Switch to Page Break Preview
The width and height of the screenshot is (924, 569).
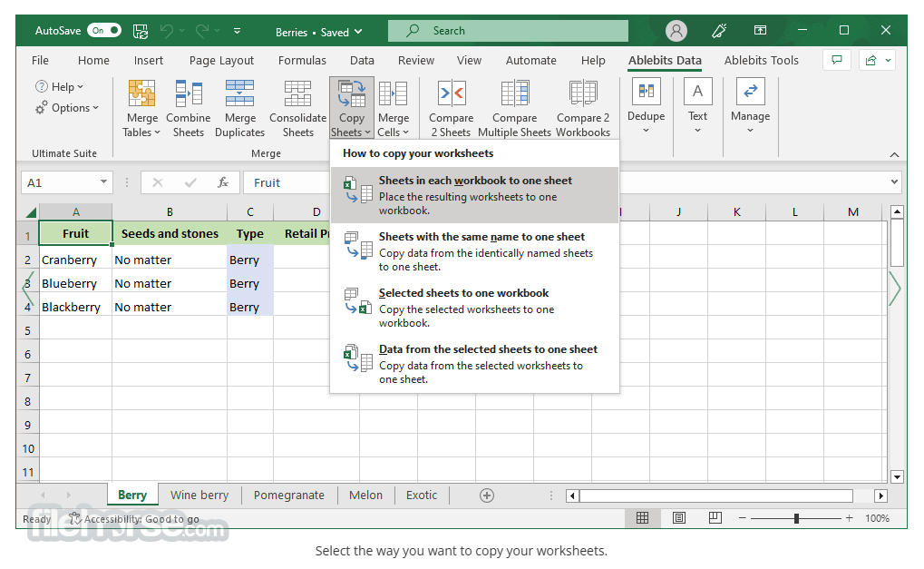click(715, 517)
